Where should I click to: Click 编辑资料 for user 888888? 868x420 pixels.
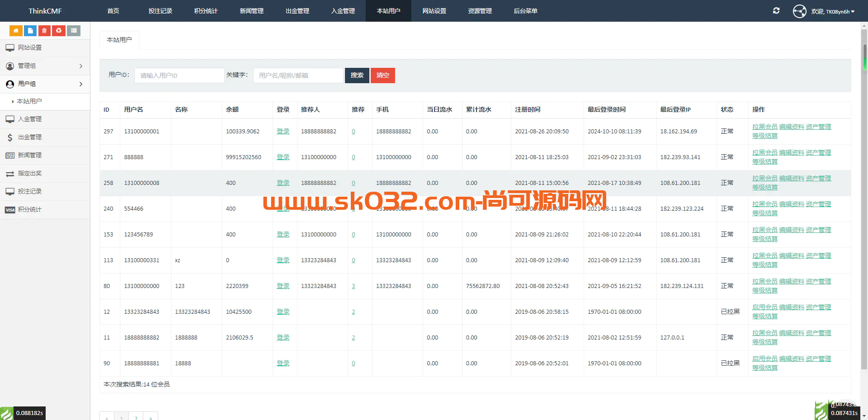tap(792, 153)
